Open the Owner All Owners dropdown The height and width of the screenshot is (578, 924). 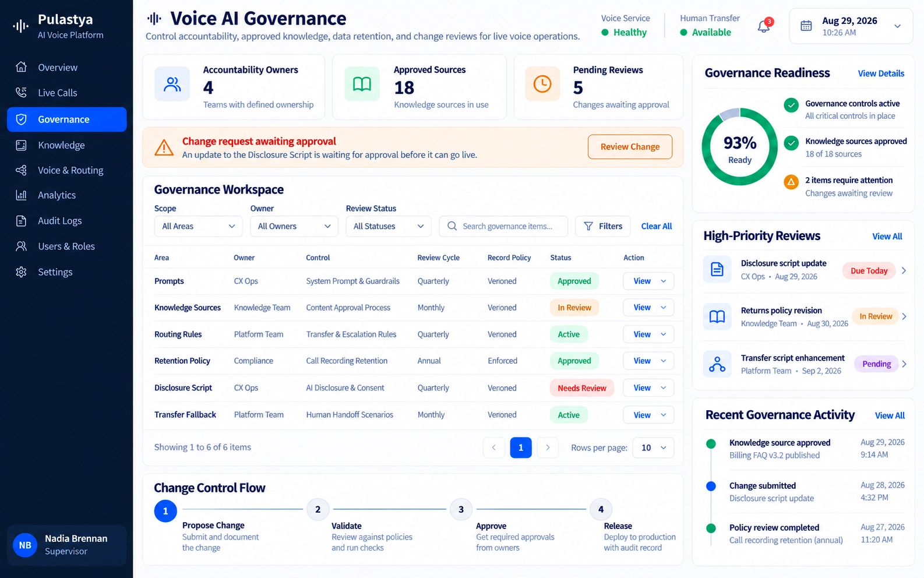294,226
